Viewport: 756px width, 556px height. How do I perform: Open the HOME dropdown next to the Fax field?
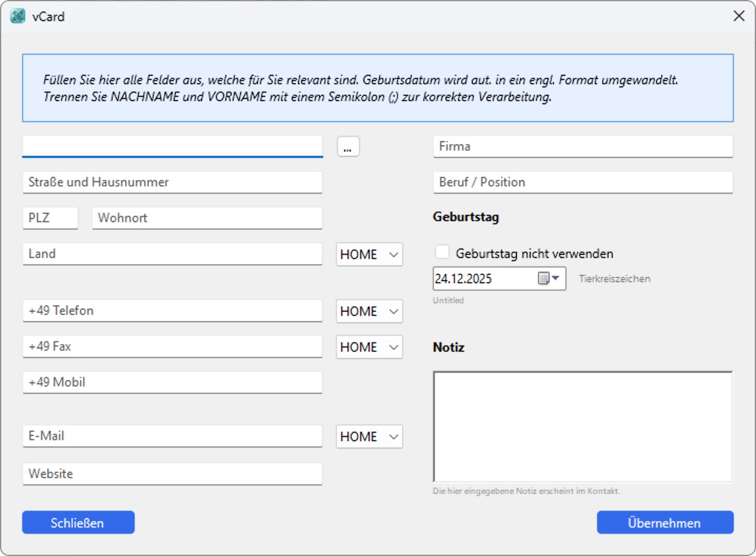369,347
